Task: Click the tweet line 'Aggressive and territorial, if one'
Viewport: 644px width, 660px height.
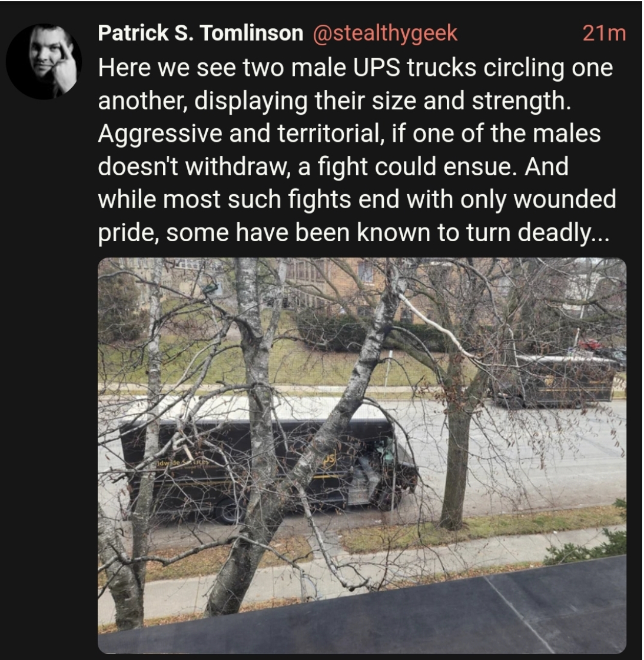Action: click(349, 134)
